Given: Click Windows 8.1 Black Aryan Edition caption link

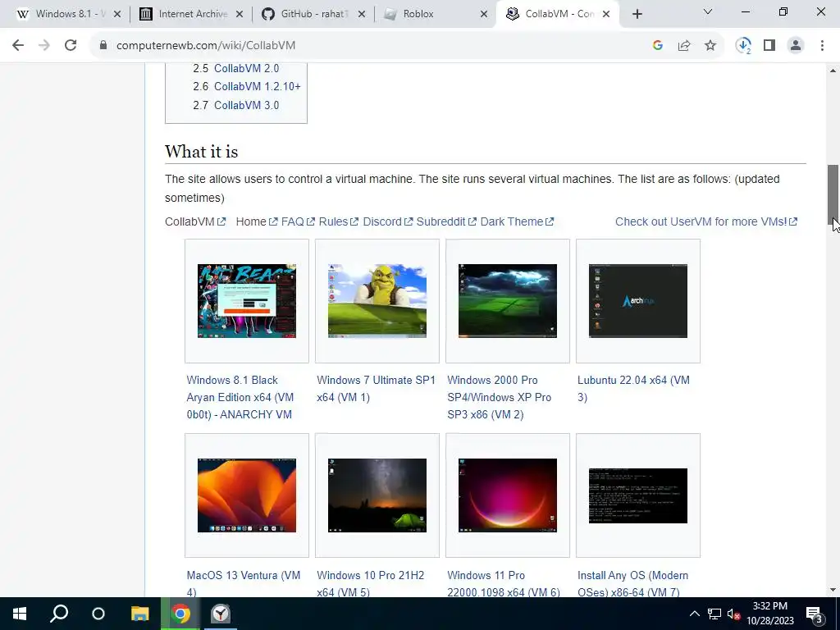Looking at the screenshot, I should [240, 397].
